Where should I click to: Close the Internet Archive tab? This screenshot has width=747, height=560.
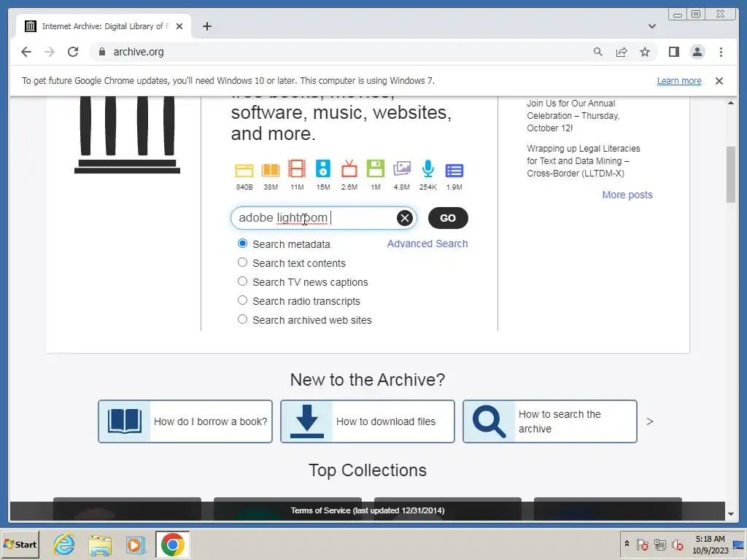click(179, 26)
